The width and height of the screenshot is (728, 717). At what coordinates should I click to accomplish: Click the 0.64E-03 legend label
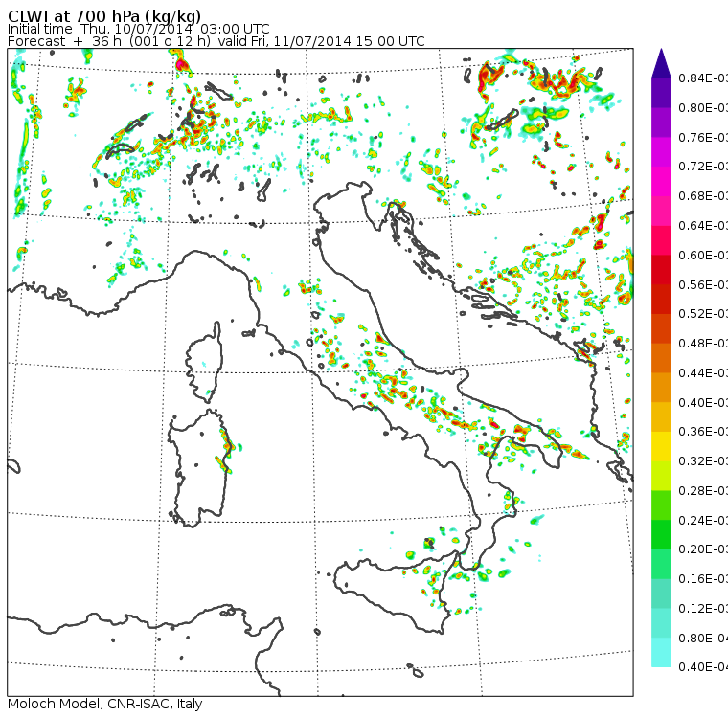[703, 226]
